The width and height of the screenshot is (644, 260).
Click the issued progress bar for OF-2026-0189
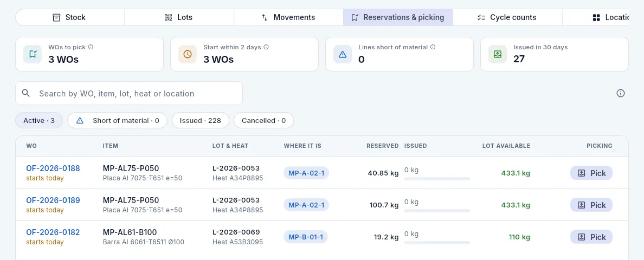click(x=437, y=211)
